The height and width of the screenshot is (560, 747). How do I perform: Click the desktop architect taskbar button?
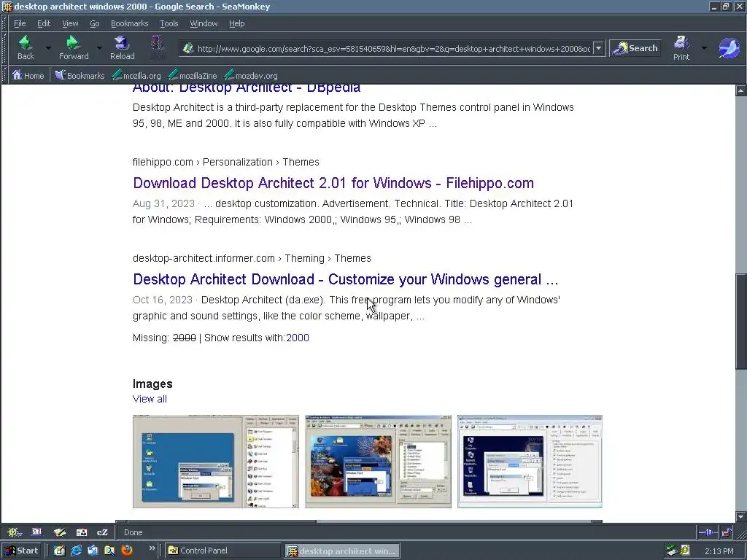342,551
